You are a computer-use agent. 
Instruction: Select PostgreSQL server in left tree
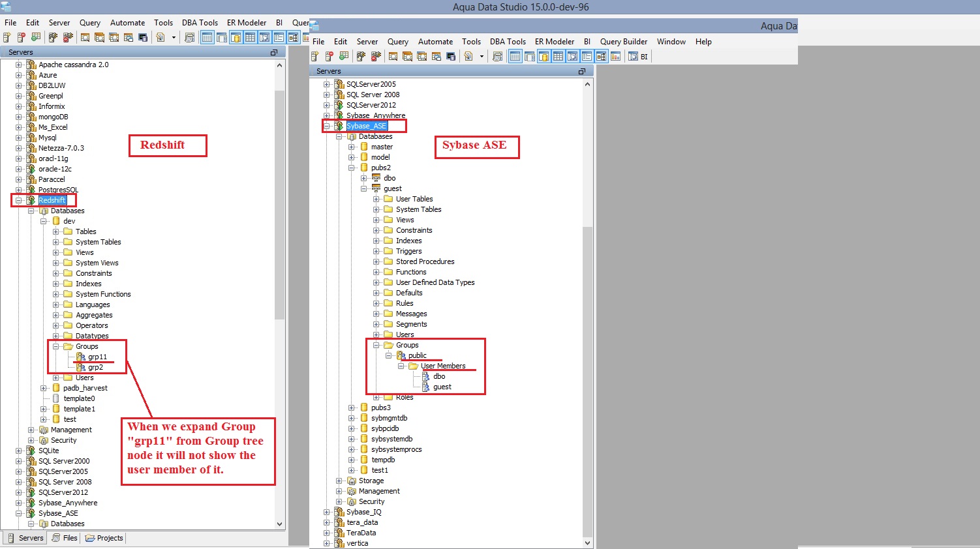coord(58,190)
